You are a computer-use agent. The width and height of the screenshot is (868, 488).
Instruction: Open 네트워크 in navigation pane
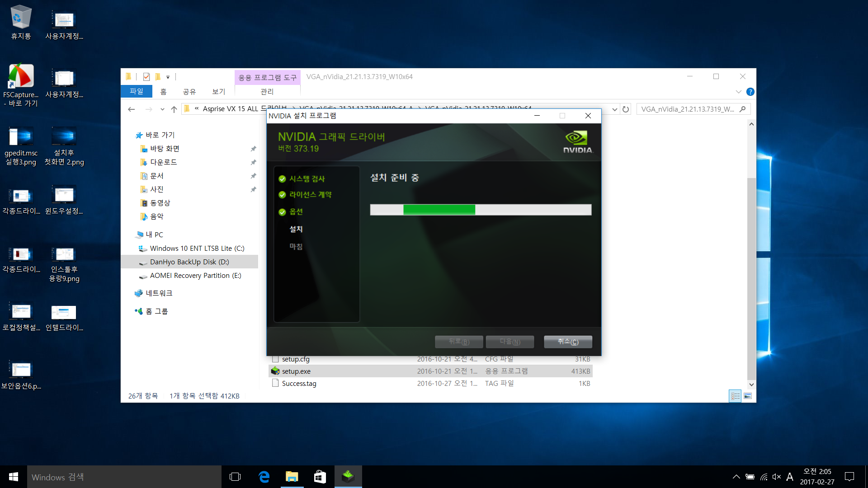click(159, 293)
